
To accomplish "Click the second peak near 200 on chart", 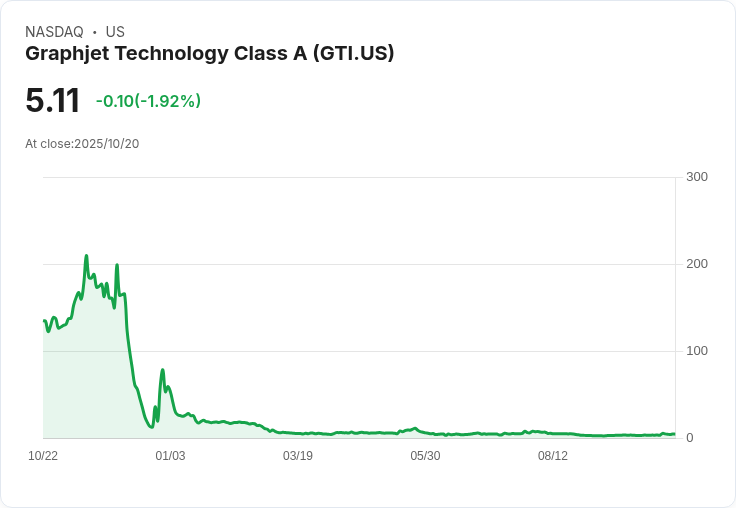I will click(117, 265).
